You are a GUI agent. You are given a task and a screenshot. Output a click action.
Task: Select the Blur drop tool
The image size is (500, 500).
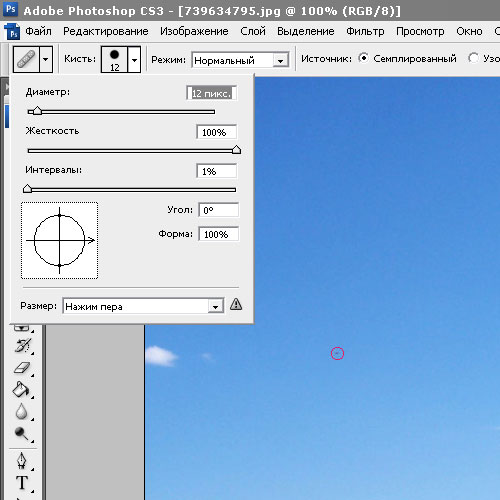coord(22,411)
